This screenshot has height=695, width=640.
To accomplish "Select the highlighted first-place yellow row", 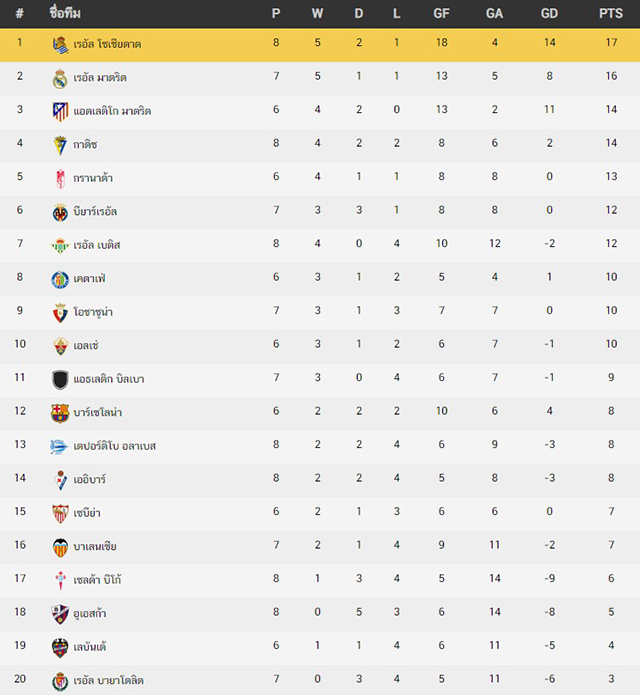I will tap(320, 45).
